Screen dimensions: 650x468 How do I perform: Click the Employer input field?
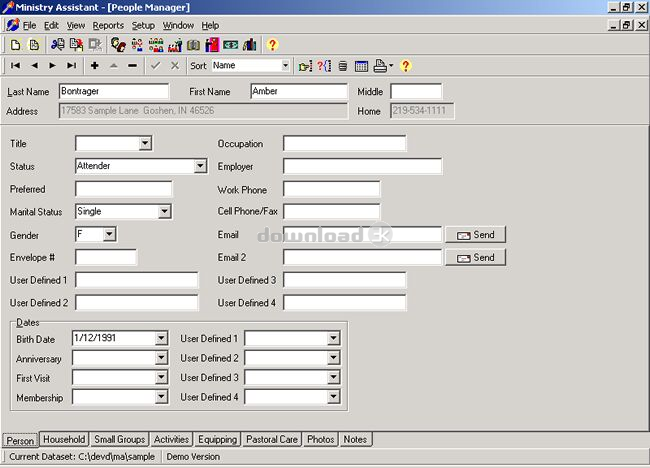tap(363, 166)
